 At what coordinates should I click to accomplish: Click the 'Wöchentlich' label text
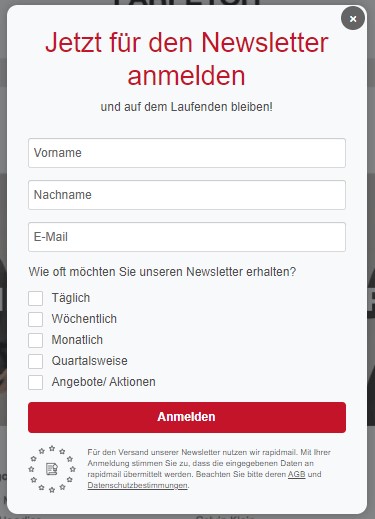[x=84, y=319]
